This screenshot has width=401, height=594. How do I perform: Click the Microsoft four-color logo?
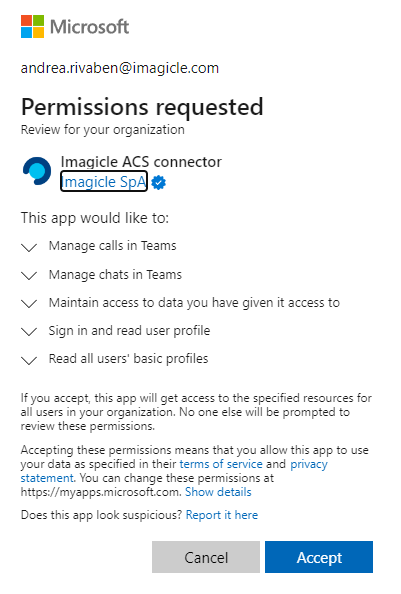coord(33,27)
